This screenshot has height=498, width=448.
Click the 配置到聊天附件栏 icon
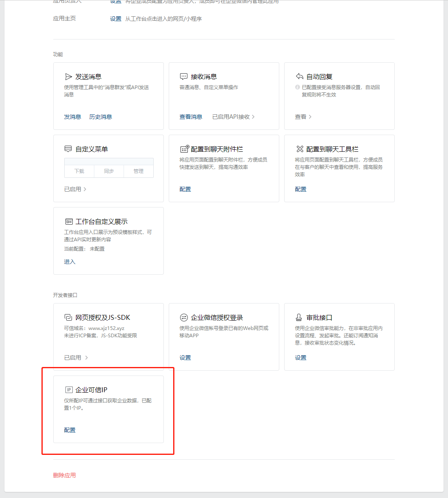[x=184, y=149]
